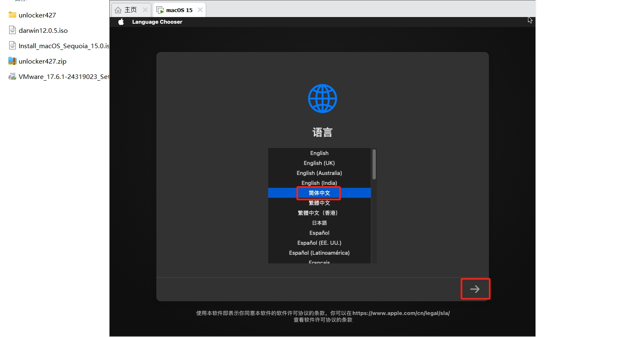Close the macOS 15 tab
Screen dimensions: 644x337
pos(200,10)
